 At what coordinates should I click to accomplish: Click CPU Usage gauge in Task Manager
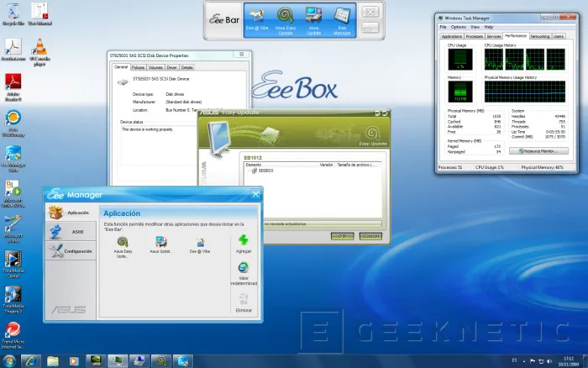(x=460, y=59)
